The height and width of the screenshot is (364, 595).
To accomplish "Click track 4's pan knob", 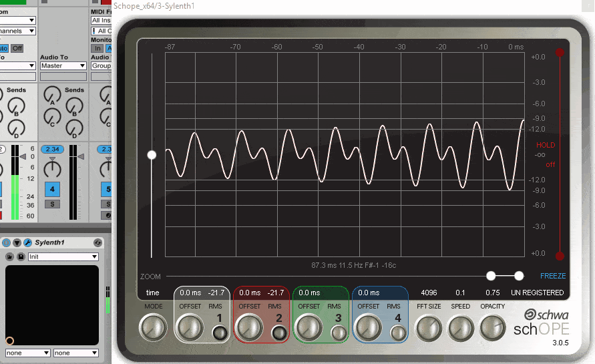I will (52, 168).
